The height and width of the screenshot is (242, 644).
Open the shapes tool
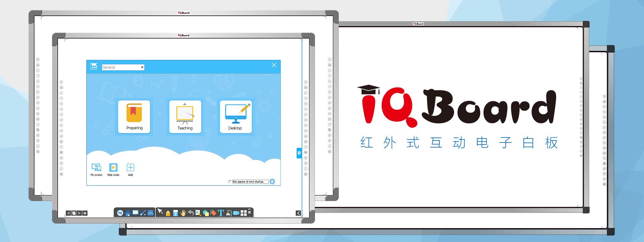(206, 213)
